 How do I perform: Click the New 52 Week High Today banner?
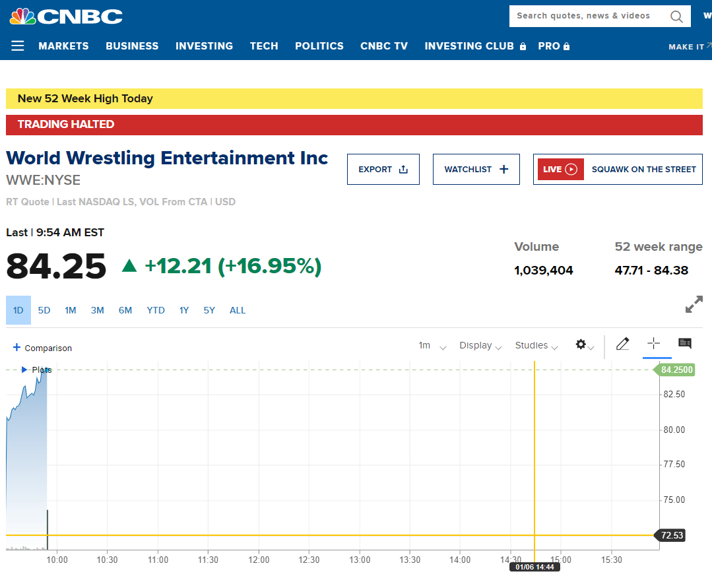click(354, 98)
